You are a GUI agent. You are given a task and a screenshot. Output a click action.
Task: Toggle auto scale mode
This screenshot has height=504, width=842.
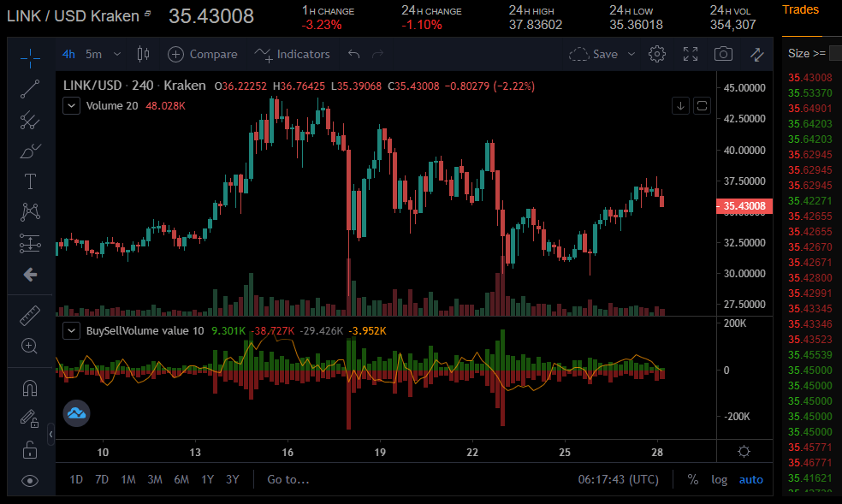(750, 479)
